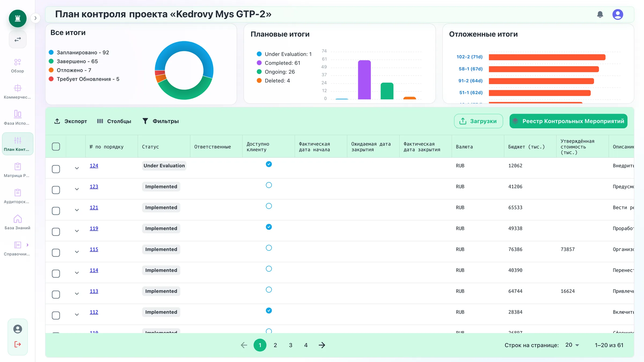Image resolution: width=644 pixels, height=362 pixels.
Task: Click the red logout icon
Action: tap(18, 344)
